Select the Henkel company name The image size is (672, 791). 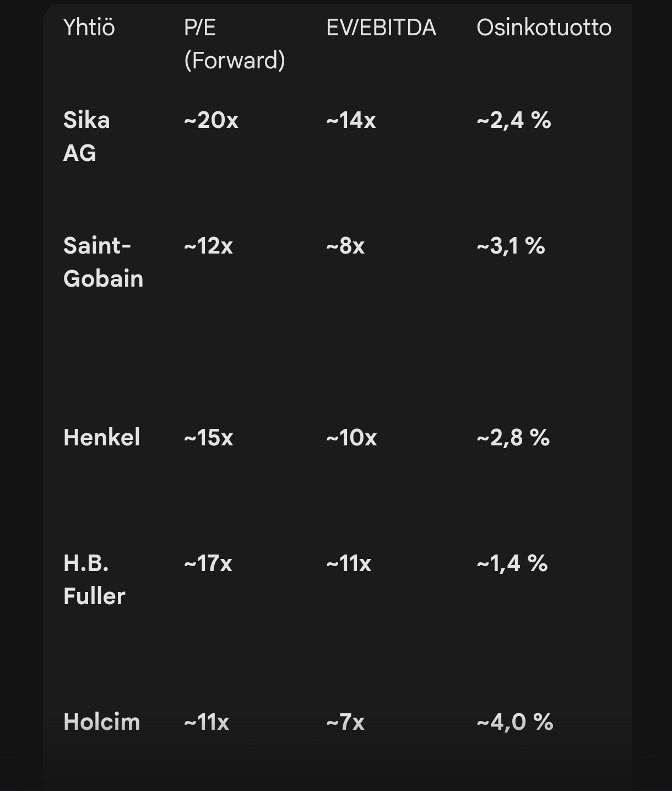pyautogui.click(x=102, y=437)
